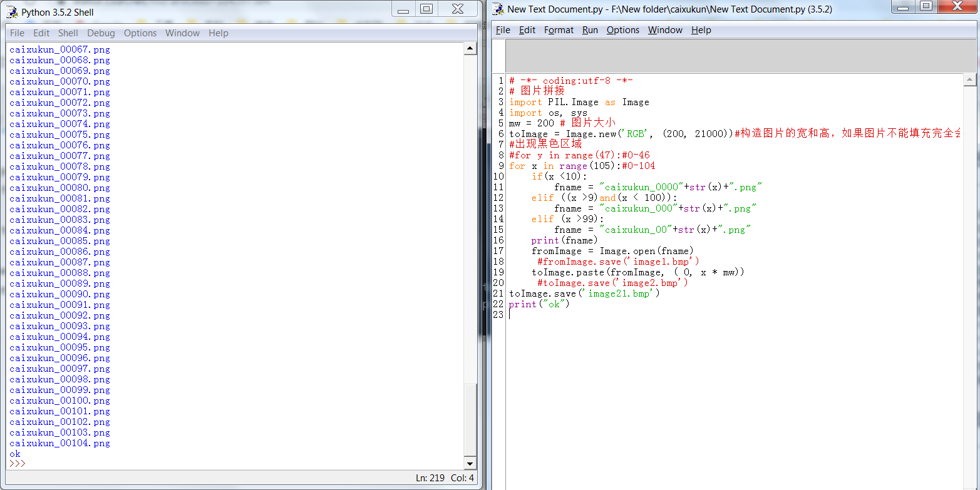
Task: Click shell scrollbar up arrow
Action: point(470,49)
